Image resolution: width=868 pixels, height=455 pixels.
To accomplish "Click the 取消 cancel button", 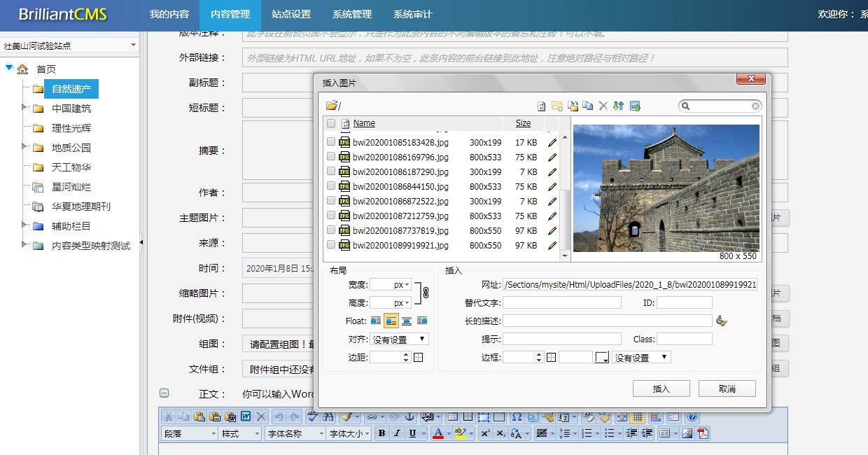I will coord(727,389).
